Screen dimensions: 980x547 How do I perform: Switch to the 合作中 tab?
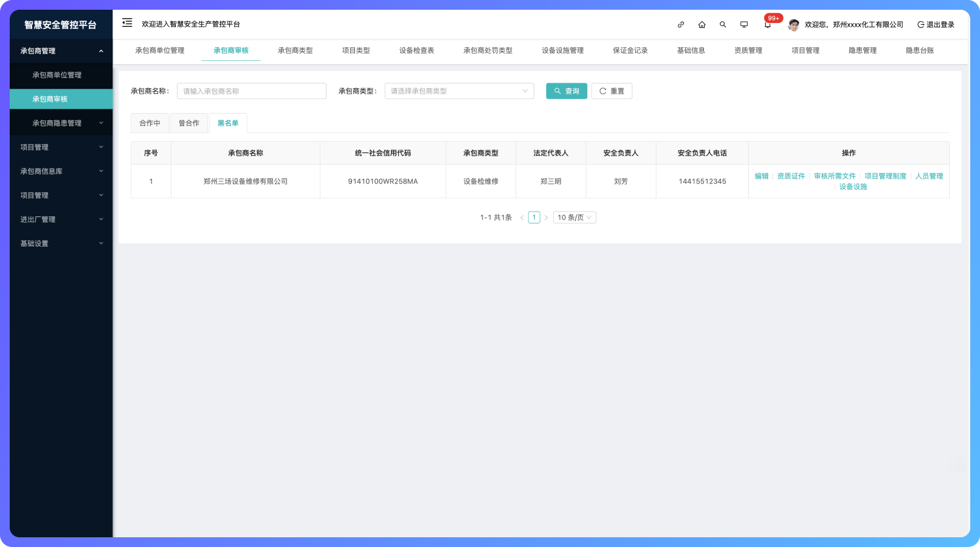150,123
